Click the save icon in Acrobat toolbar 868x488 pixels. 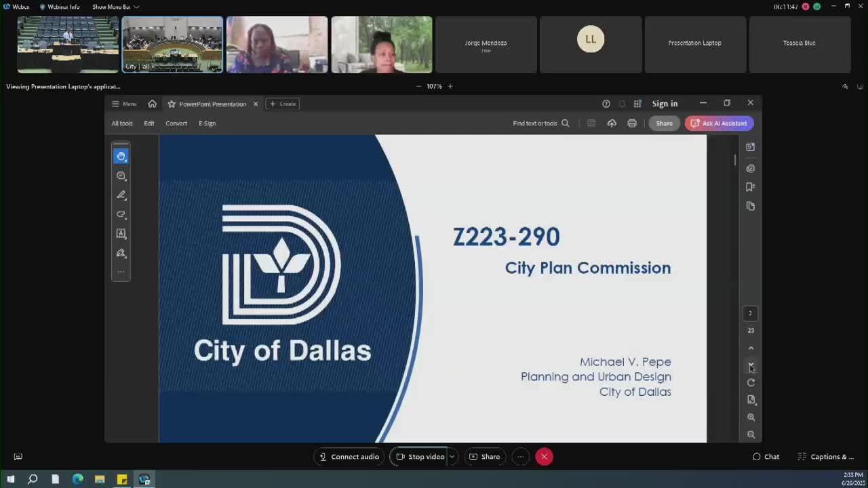[x=591, y=123]
